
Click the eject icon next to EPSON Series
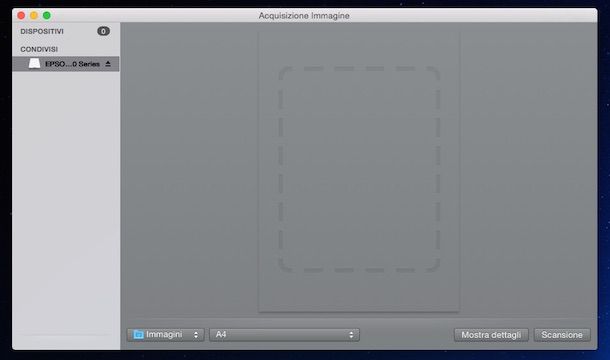coord(108,64)
